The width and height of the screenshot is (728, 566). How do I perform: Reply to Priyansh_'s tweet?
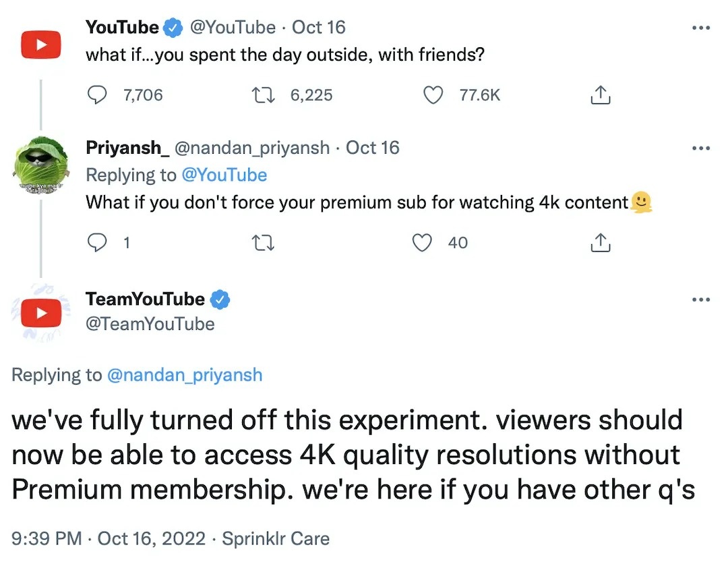click(x=98, y=243)
